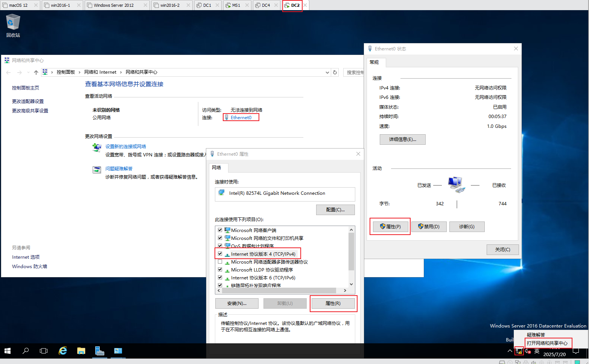Toggle Internet 协议版本 6 (TCP/IPv6) checkbox

coord(220,278)
